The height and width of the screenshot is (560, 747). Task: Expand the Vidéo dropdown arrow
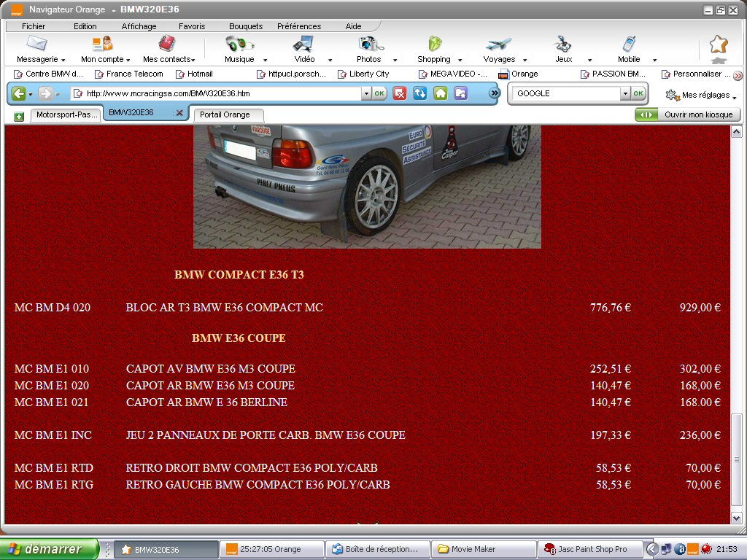click(x=330, y=60)
